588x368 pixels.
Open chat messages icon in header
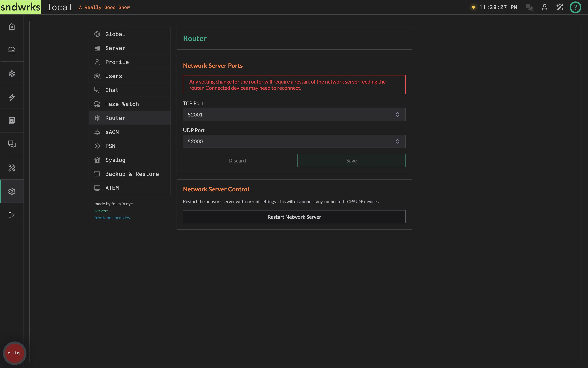click(529, 7)
